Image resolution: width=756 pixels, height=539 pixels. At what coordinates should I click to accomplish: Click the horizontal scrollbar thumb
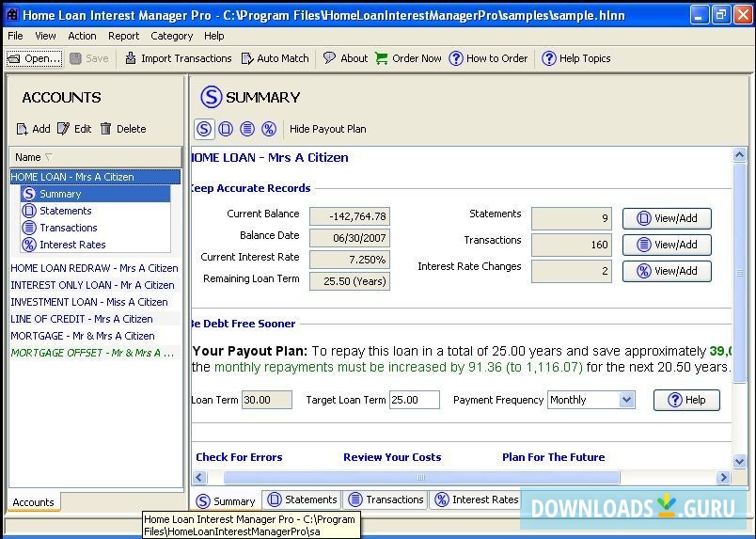pos(421,478)
